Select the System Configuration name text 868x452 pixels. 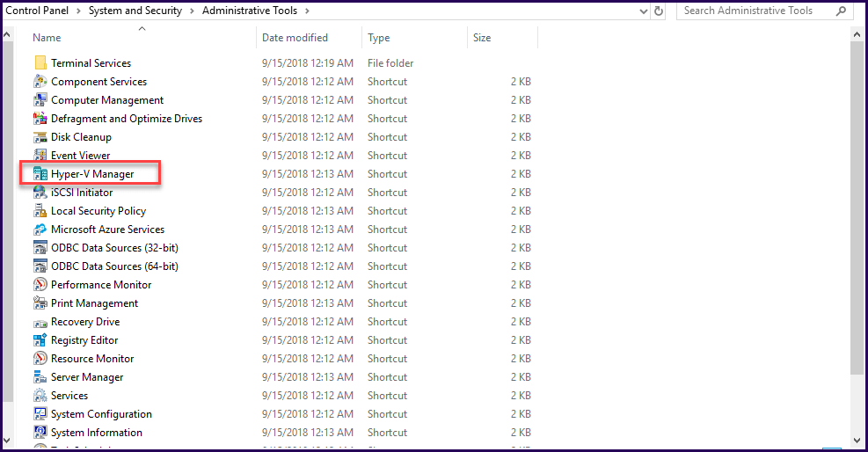[x=101, y=414]
